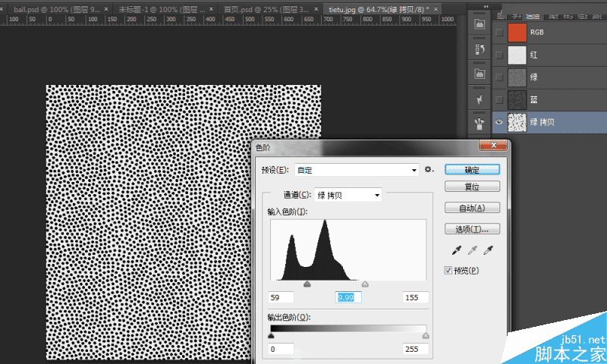Open the 预设 preset dropdown
Viewport: 607px width, 364px height.
pyautogui.click(x=357, y=170)
